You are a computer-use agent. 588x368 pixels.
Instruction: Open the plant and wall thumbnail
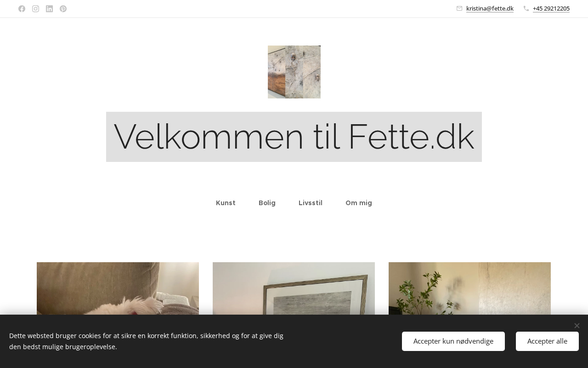tap(469, 288)
